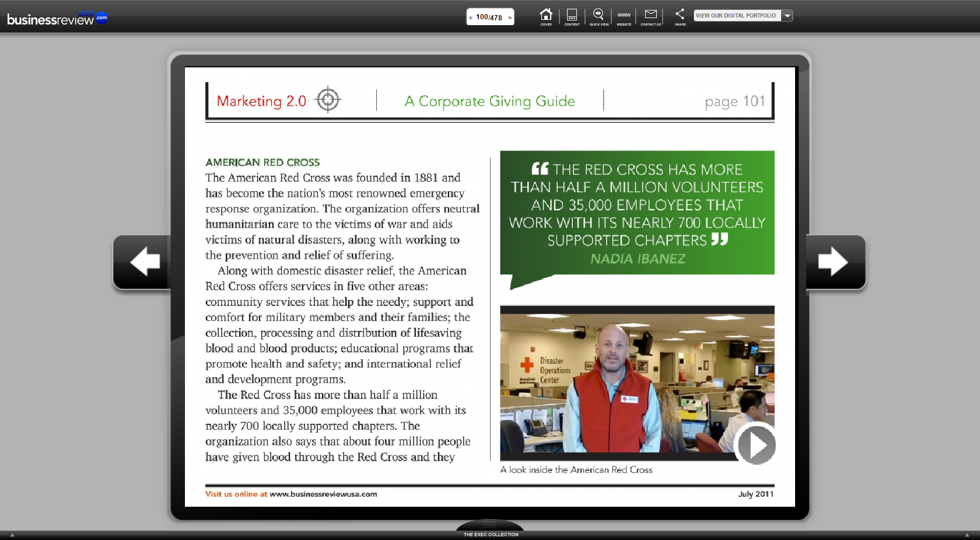
Task: Expand the bottom-left triangle arrow
Action: point(12,535)
